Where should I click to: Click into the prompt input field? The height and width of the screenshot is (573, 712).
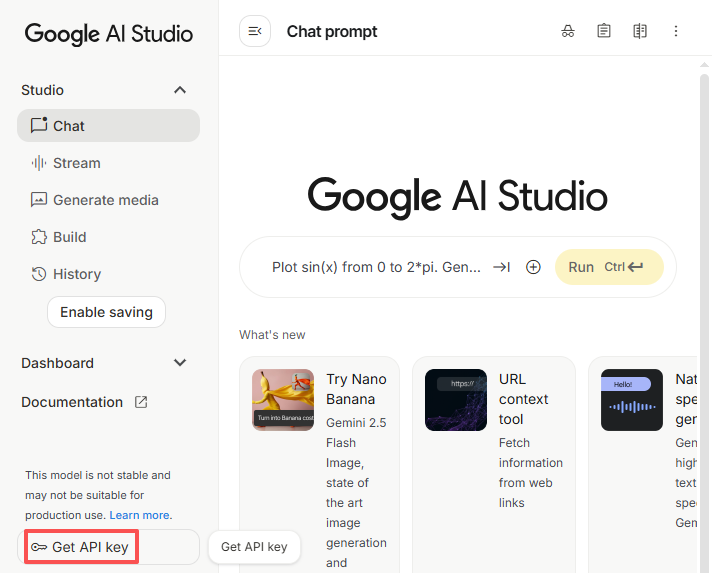[376, 267]
